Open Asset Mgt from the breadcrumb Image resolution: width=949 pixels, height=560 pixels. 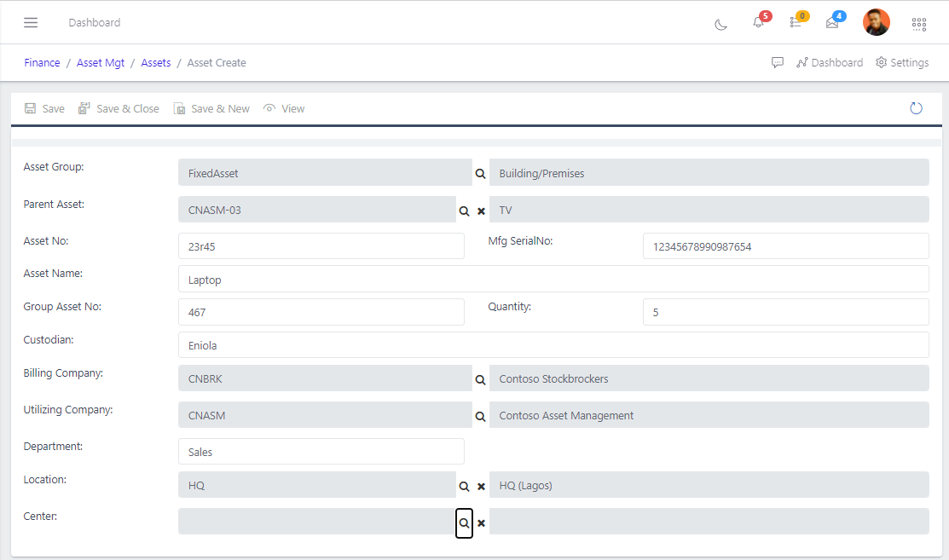point(100,62)
